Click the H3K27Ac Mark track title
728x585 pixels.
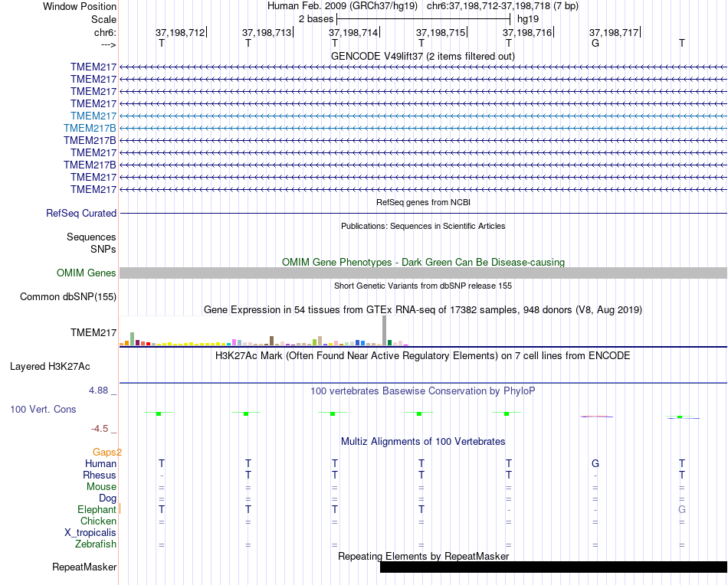coord(423,356)
